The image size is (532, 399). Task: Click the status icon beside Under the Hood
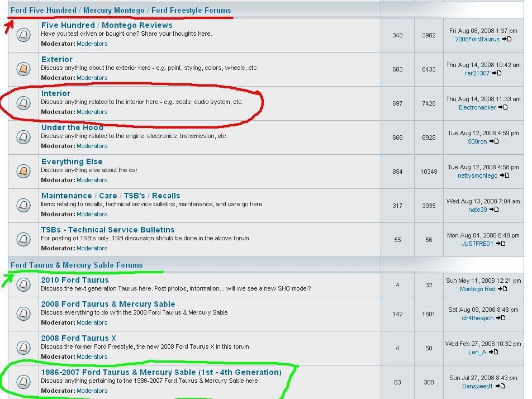pyautogui.click(x=23, y=137)
